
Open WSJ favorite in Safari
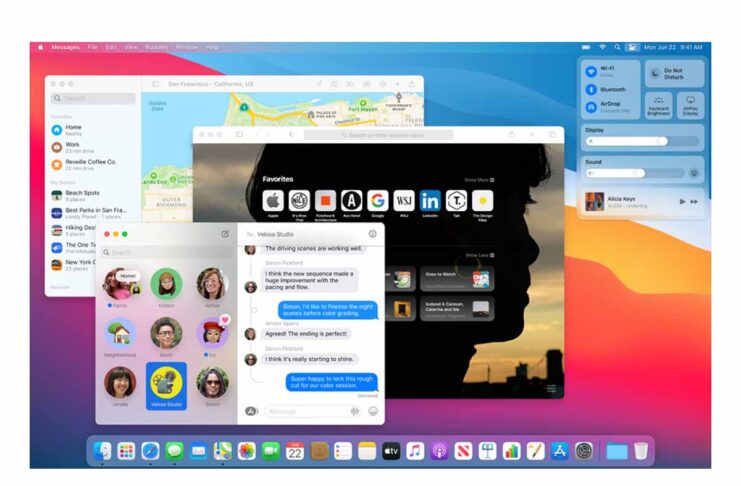tap(404, 201)
